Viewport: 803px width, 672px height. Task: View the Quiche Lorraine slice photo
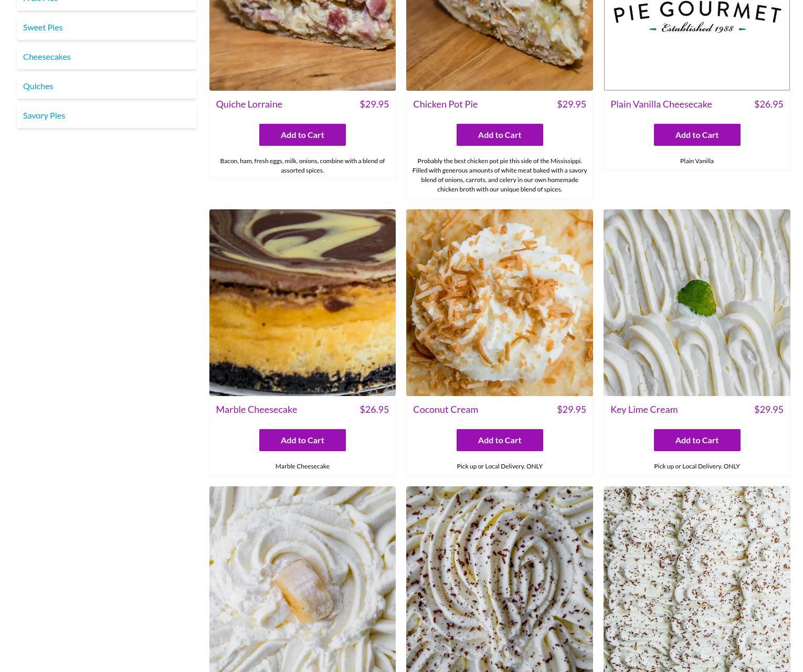pos(302,45)
